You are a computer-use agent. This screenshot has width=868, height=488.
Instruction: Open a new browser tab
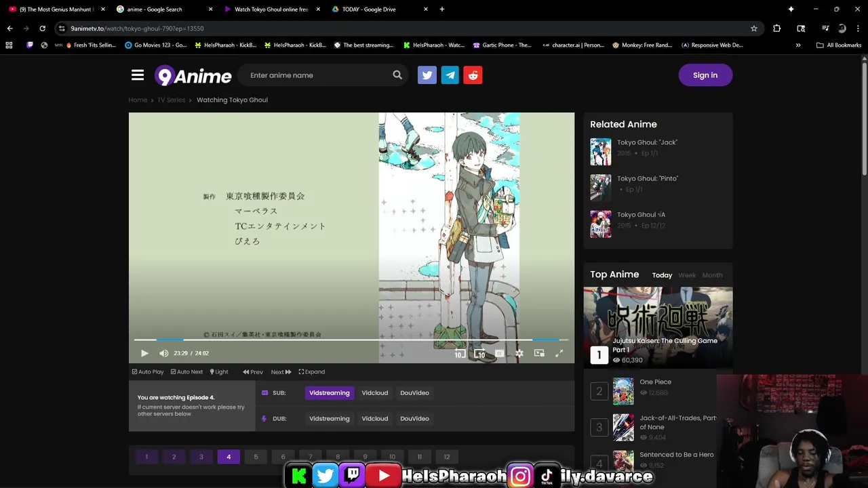442,9
